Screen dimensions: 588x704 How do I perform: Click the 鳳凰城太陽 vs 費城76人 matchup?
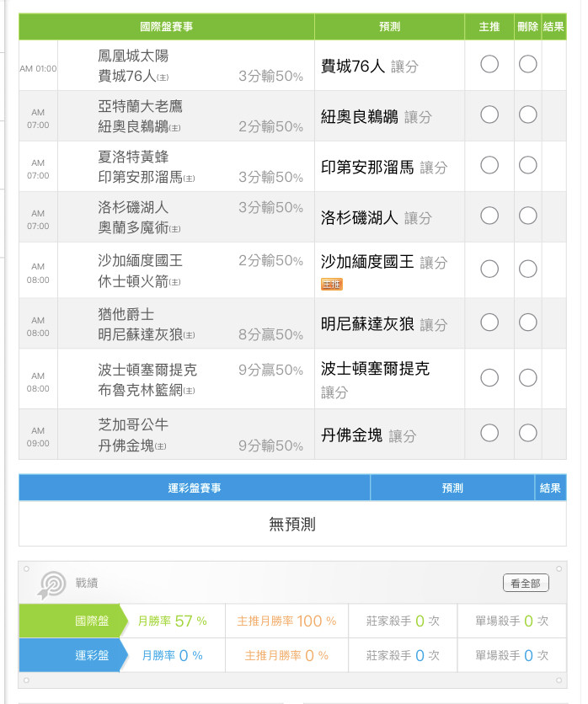pyautogui.click(x=186, y=66)
